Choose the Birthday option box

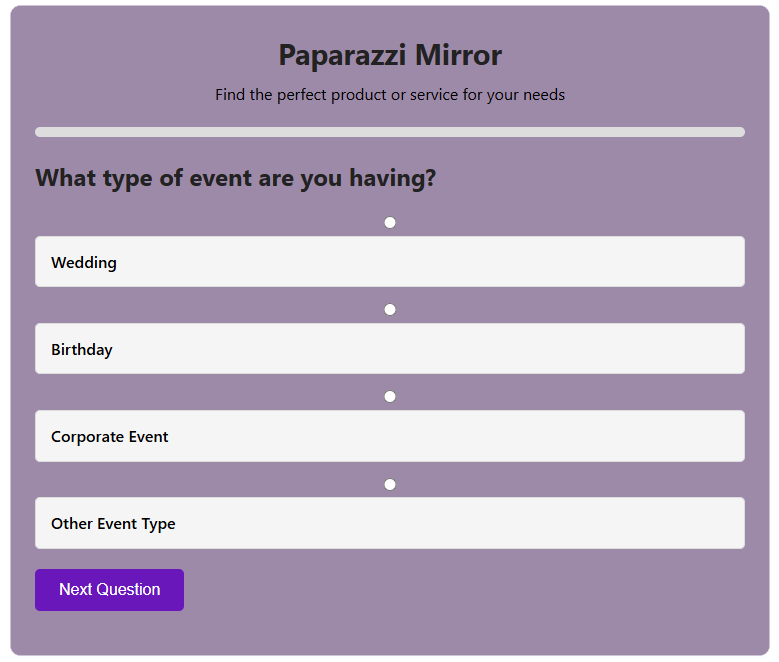[390, 349]
